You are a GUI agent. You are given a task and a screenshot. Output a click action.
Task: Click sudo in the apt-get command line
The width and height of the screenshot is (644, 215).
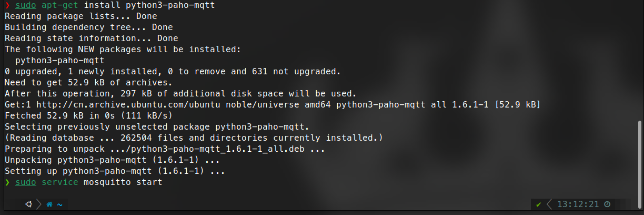point(26,5)
